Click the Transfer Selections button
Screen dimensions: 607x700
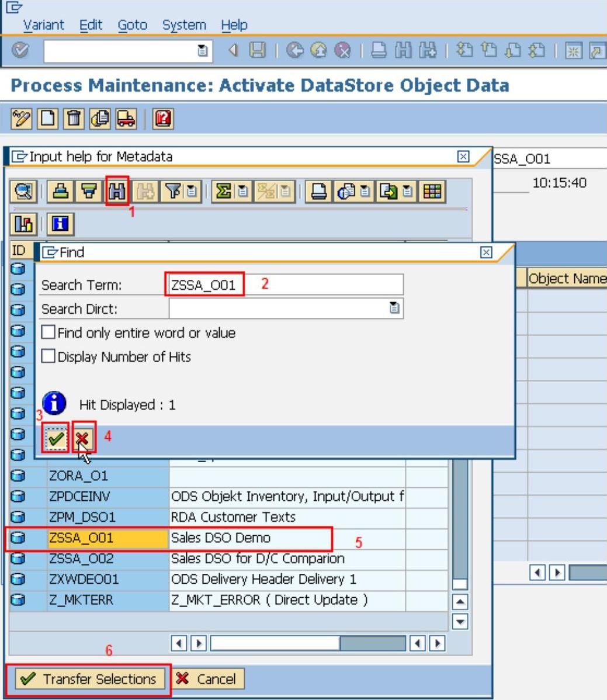tap(88, 679)
